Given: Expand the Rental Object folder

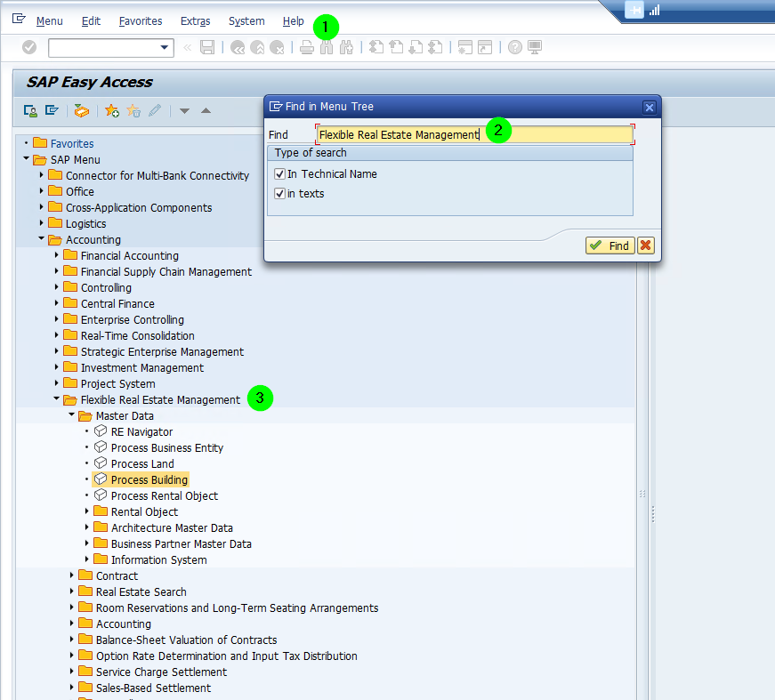Looking at the screenshot, I should tap(86, 511).
